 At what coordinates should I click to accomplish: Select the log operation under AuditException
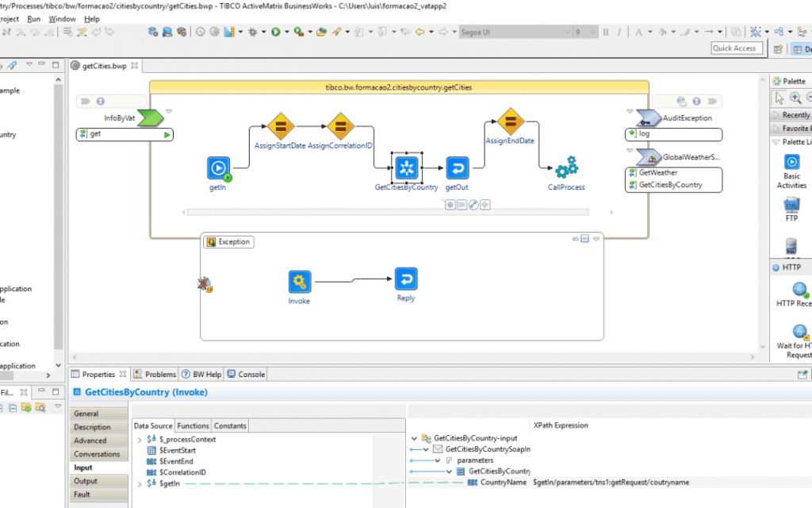[674, 134]
